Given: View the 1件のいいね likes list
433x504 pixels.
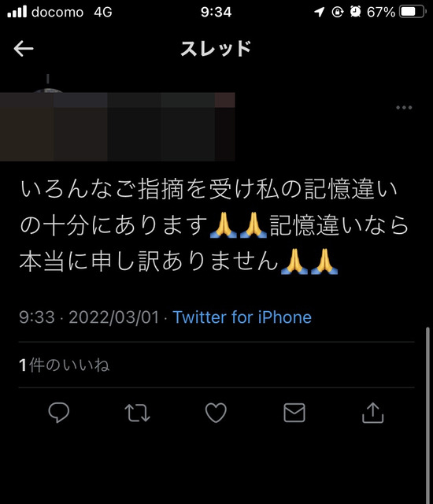Looking at the screenshot, I should pyautogui.click(x=65, y=365).
